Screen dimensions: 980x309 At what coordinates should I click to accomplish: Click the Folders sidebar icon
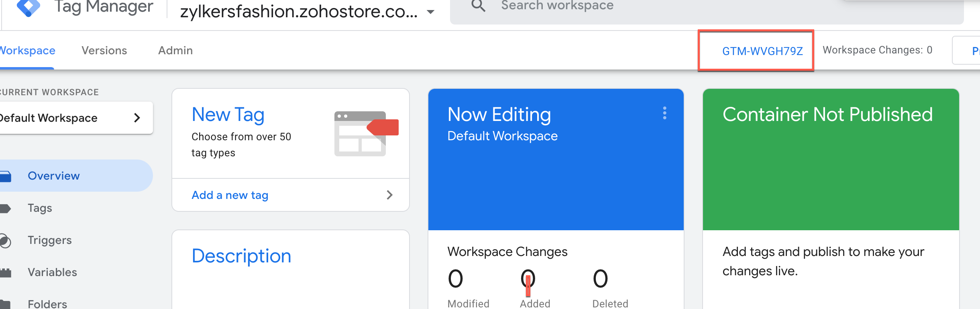pyautogui.click(x=5, y=304)
